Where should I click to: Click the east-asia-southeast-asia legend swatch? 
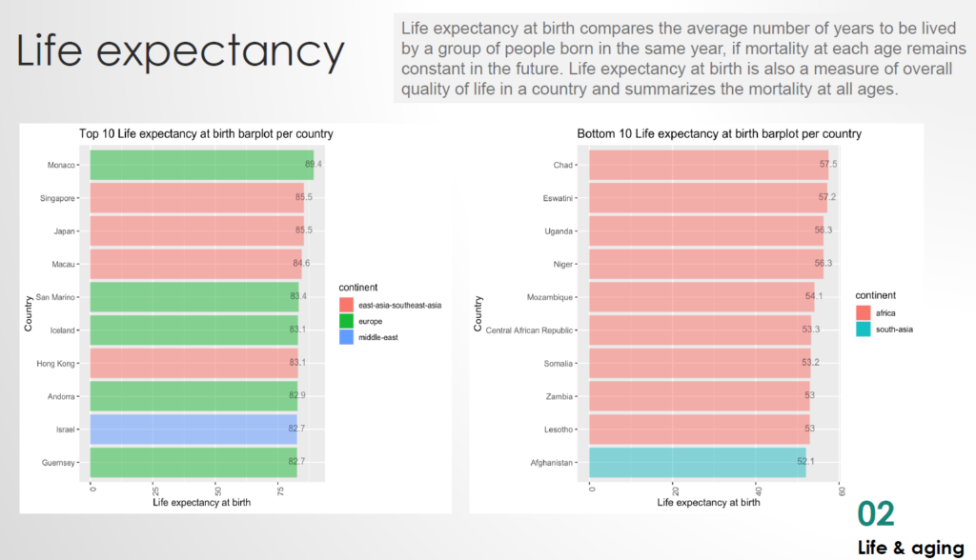(x=346, y=305)
